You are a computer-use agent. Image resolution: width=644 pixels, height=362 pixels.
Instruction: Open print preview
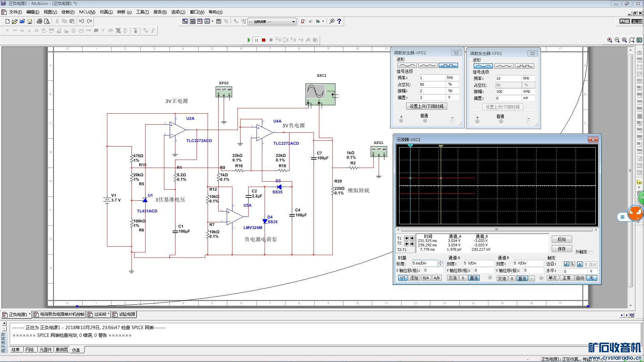(47, 21)
